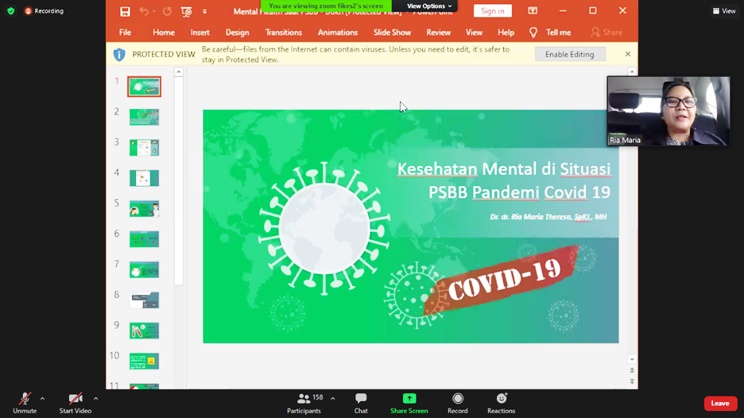Click the slide panel vertical scrollbar
This screenshot has width=744, height=418.
(x=179, y=180)
